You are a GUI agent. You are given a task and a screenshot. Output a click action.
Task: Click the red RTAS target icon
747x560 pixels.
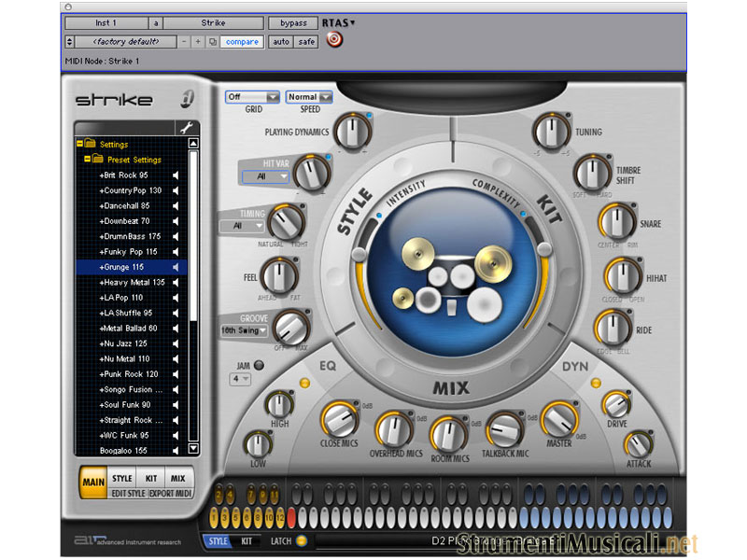[334, 39]
